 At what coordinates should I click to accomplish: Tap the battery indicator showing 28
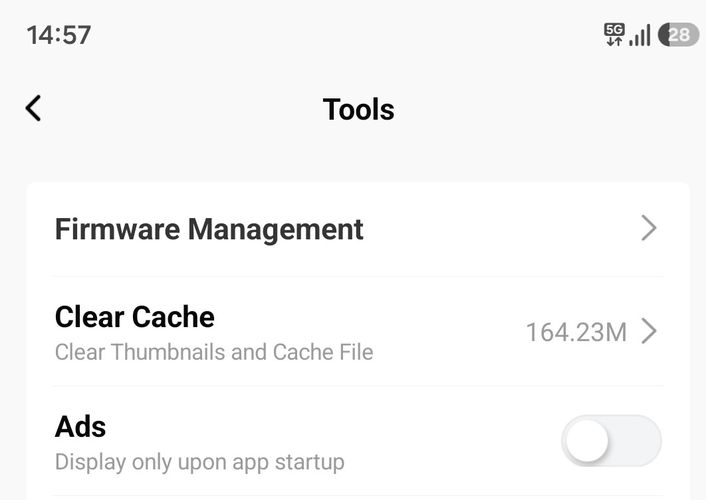[678, 35]
